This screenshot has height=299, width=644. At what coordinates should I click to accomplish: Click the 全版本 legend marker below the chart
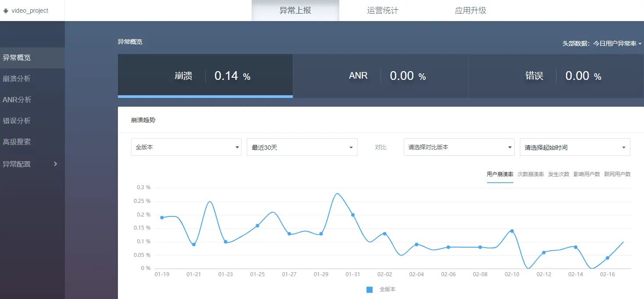pyautogui.click(x=370, y=289)
